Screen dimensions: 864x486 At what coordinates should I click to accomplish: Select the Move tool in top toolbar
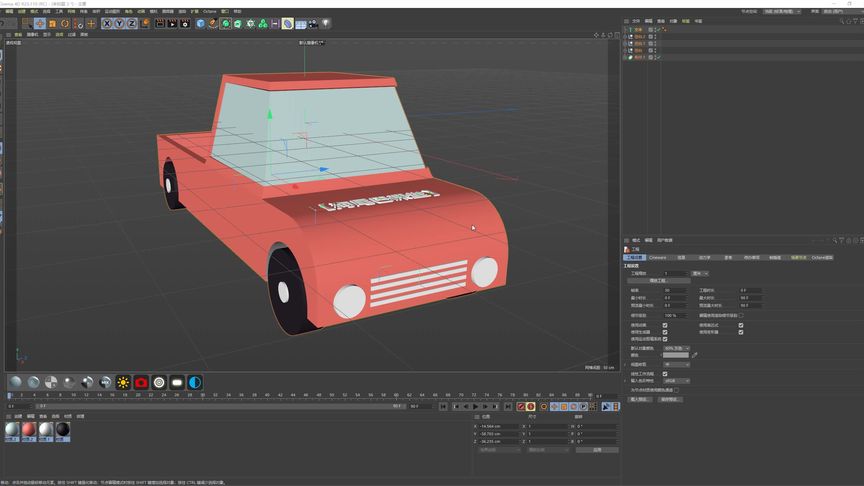click(40, 23)
